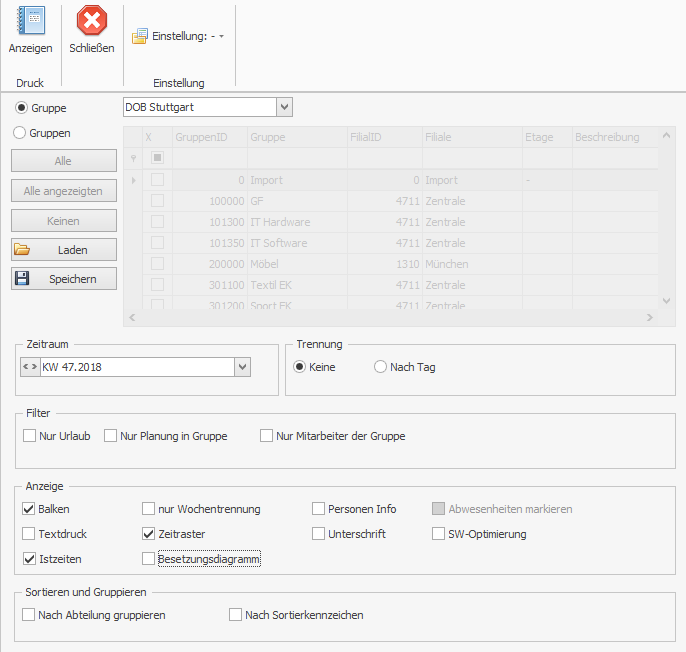
Task: Click the Filiale column header
Action: tap(467, 137)
